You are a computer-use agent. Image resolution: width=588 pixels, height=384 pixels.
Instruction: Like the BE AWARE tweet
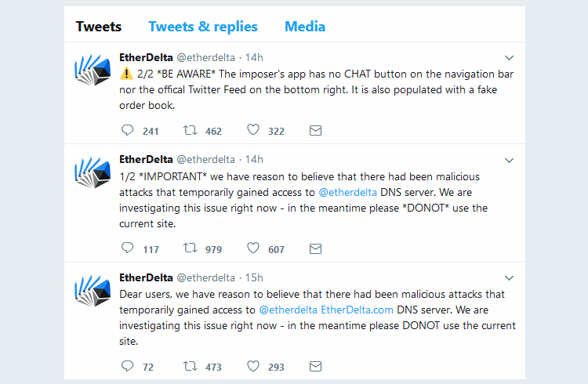253,130
